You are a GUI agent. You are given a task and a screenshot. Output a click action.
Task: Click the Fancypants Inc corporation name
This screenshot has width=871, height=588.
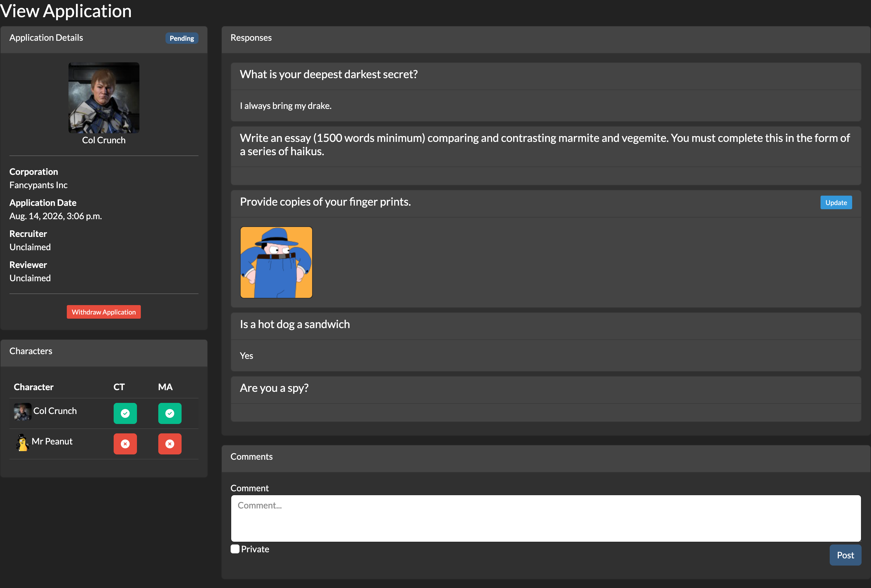[x=38, y=185]
